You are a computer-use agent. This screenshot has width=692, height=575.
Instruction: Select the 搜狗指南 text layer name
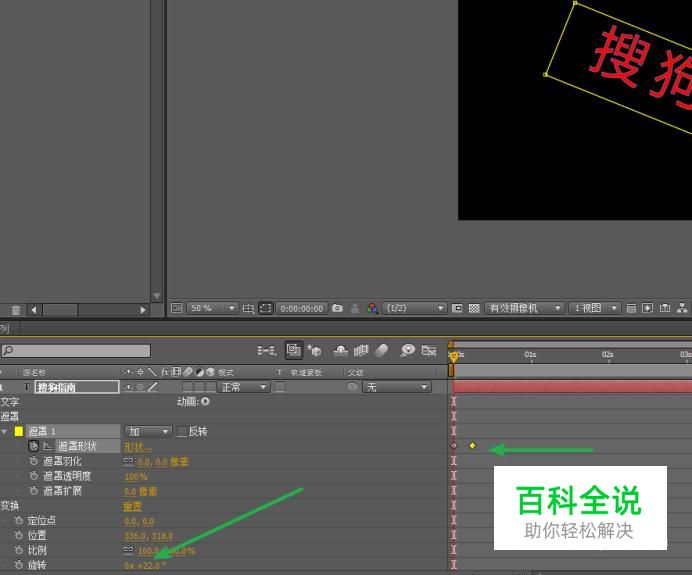(x=77, y=387)
